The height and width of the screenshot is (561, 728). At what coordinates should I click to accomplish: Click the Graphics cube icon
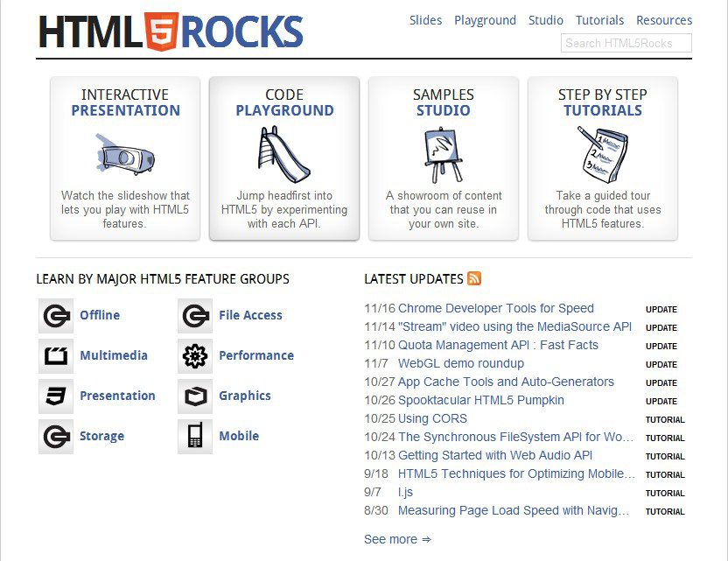(x=195, y=396)
